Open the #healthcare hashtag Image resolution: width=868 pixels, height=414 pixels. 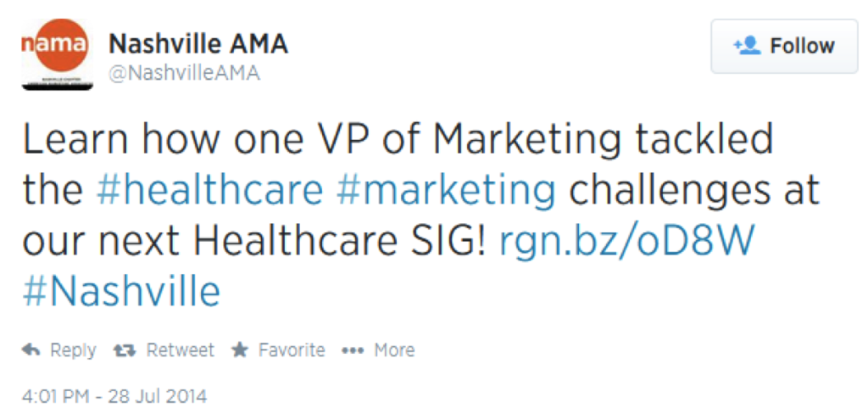click(209, 189)
